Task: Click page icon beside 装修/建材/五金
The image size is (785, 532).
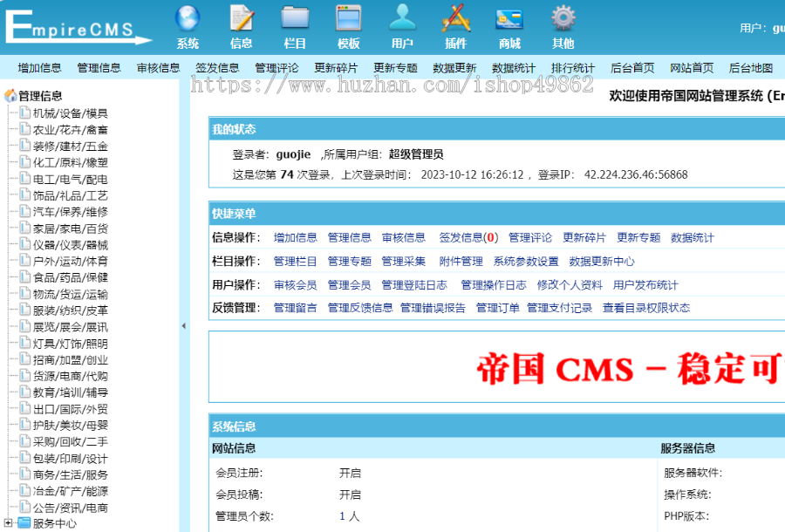Action: tap(25, 146)
